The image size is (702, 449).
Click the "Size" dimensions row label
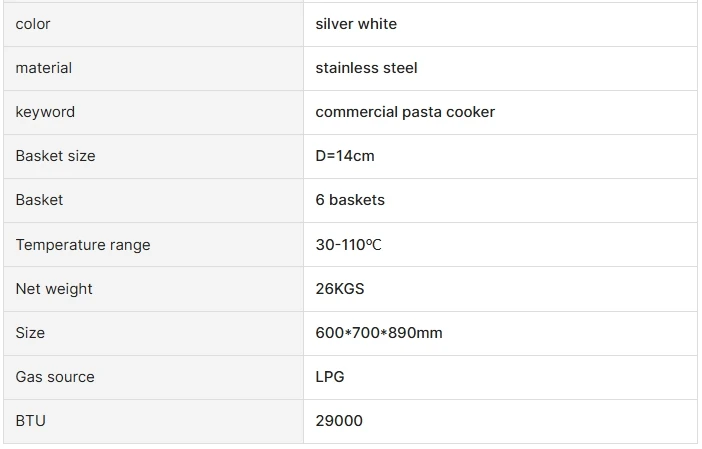click(x=30, y=333)
